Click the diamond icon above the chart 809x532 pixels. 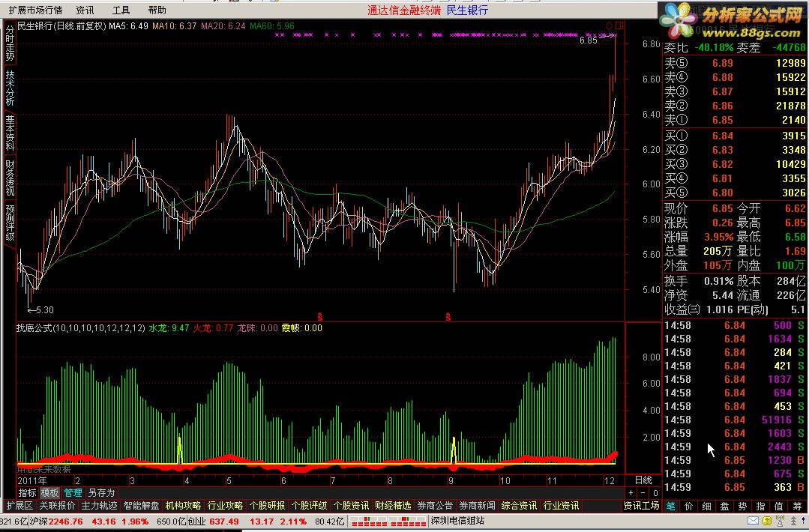(610, 25)
